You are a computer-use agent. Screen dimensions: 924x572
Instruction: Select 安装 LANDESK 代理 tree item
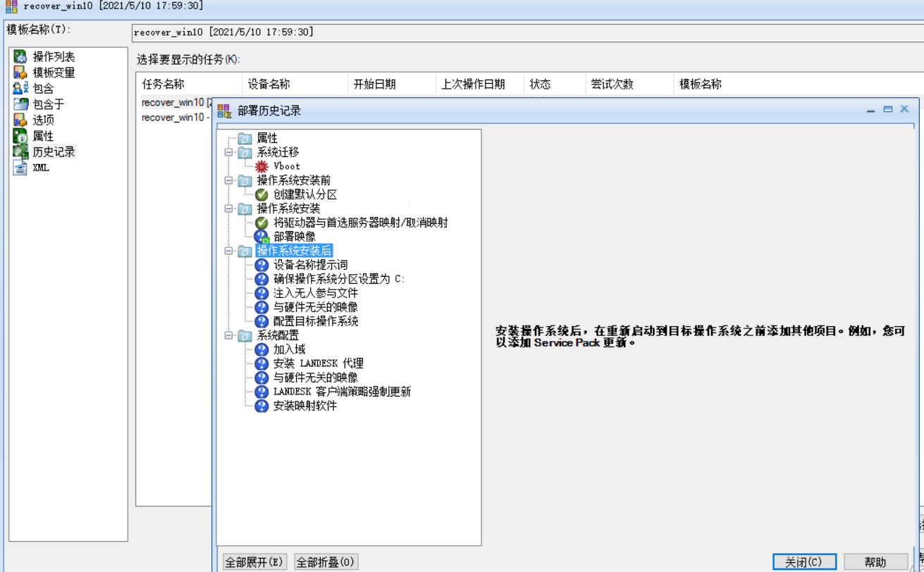(x=318, y=363)
